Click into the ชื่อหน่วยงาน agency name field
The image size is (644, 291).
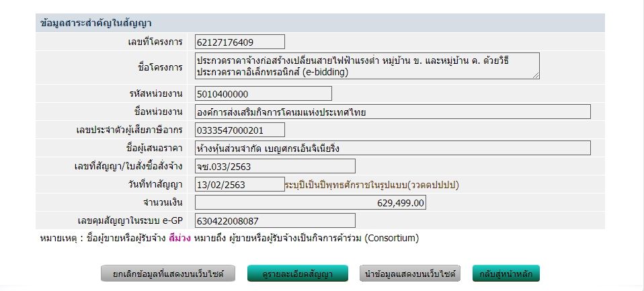393,112
